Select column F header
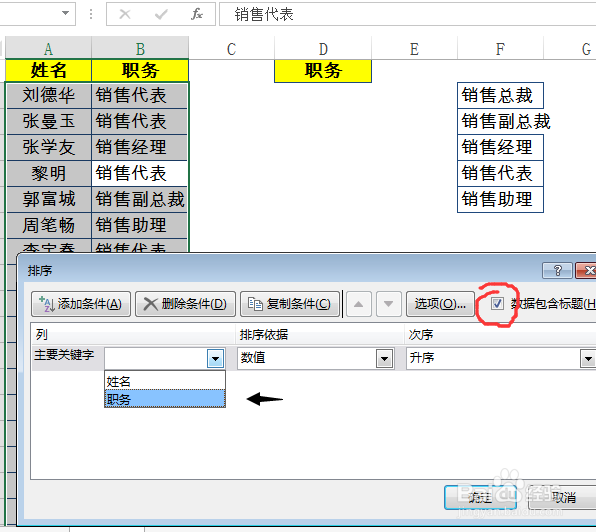This screenshot has width=596, height=532. 500,48
